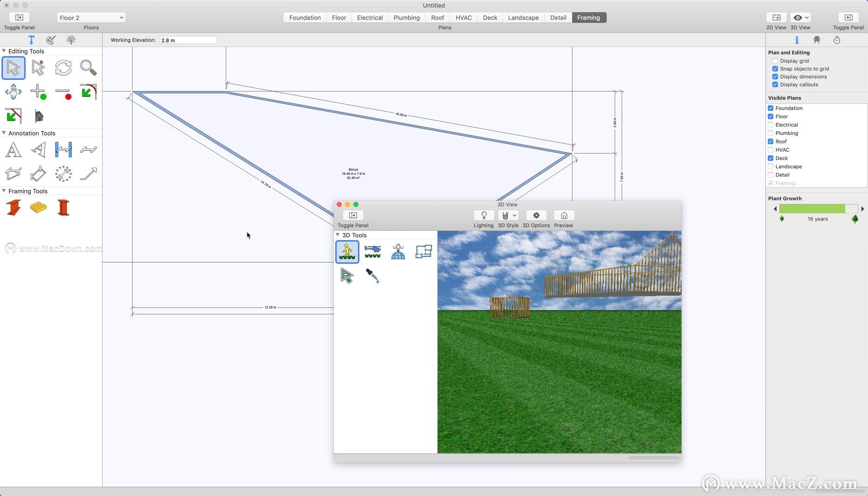Select the add point tool
This screenshot has height=496, width=868.
(x=38, y=91)
